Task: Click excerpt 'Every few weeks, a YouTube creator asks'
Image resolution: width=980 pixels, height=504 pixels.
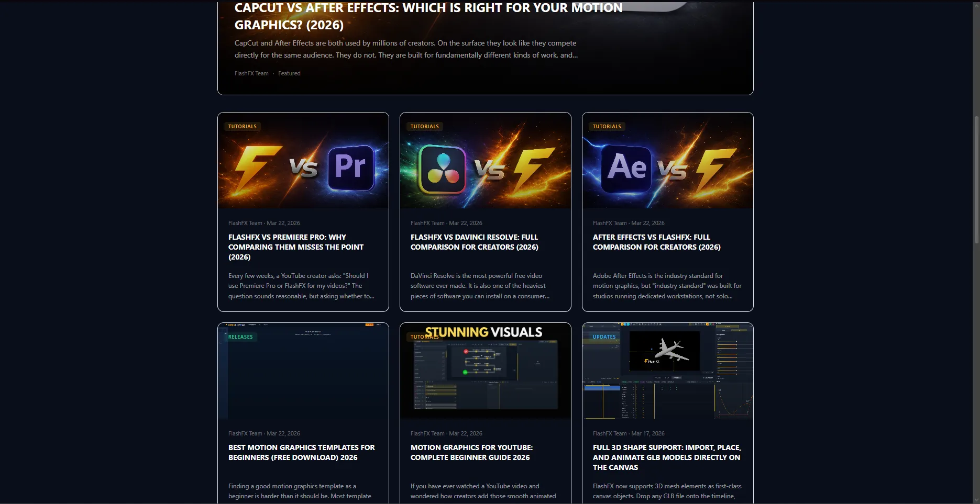Action: click(x=301, y=286)
